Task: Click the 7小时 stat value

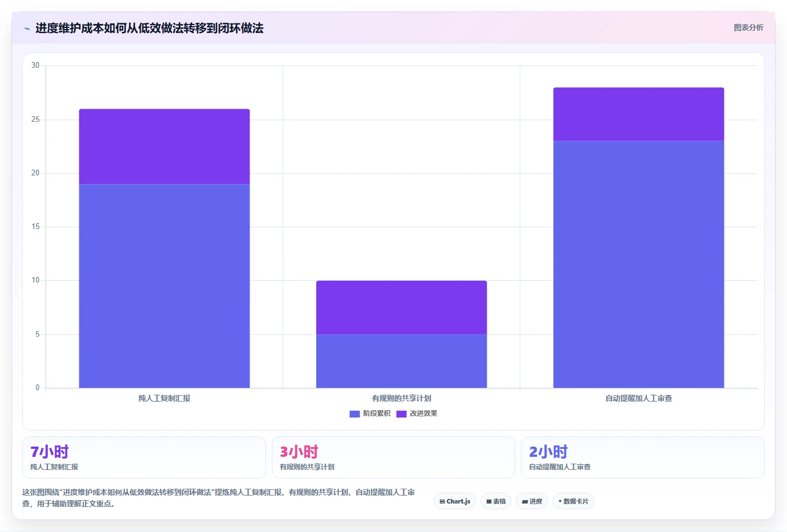Action: 50,452
